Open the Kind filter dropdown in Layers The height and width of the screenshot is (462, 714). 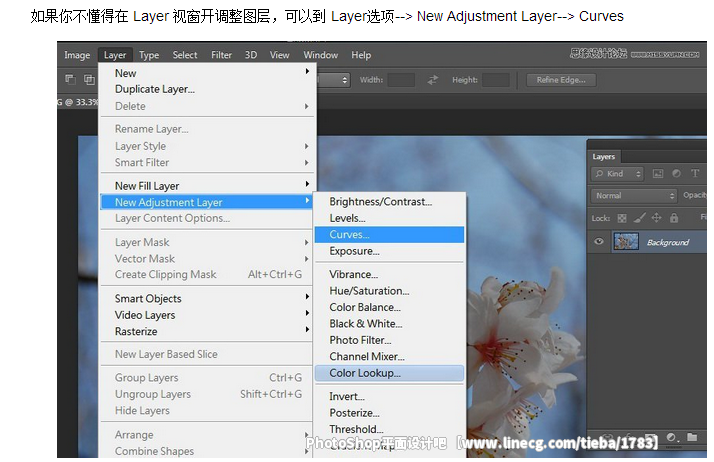[617, 173]
